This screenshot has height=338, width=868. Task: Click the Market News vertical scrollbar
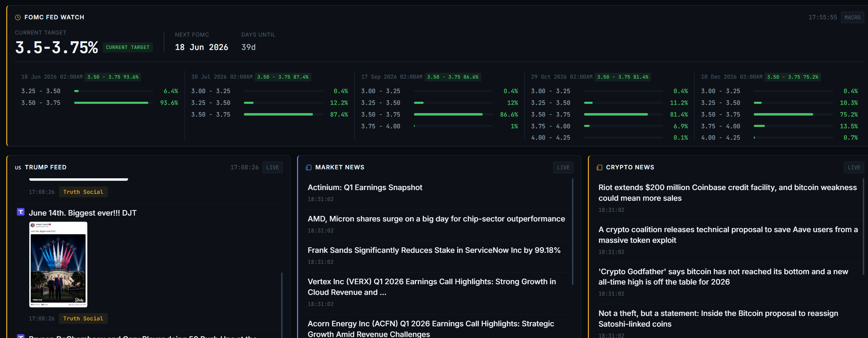pyautogui.click(x=573, y=231)
